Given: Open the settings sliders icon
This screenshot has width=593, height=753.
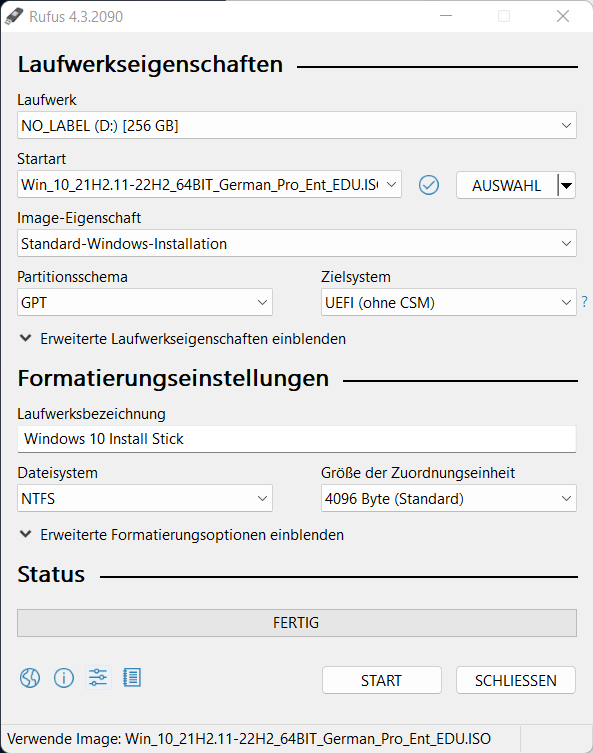Looking at the screenshot, I should click(98, 678).
